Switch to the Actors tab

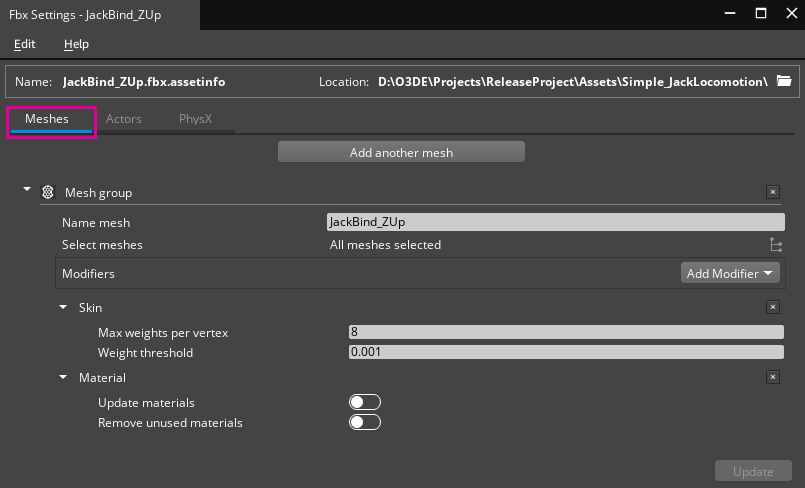124,119
